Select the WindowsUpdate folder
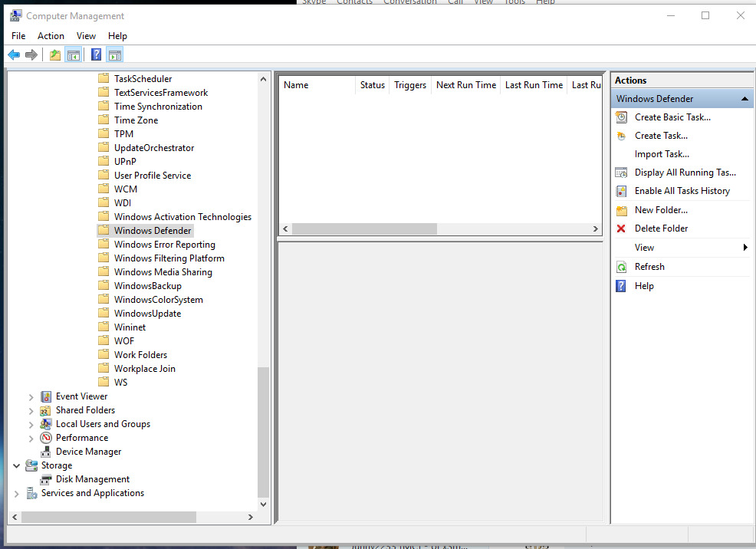Viewport: 756px width, 549px height. click(147, 314)
